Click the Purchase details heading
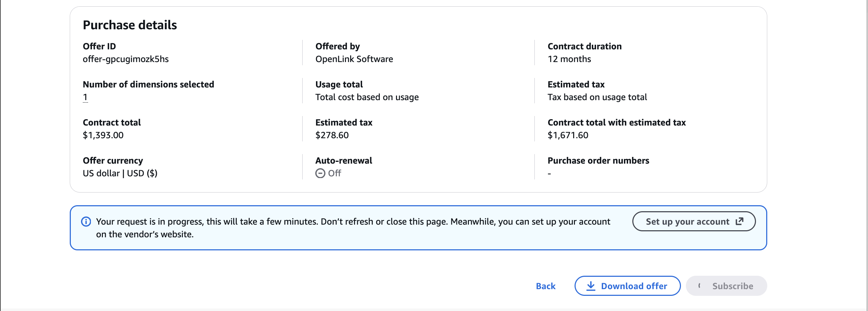 click(x=130, y=25)
